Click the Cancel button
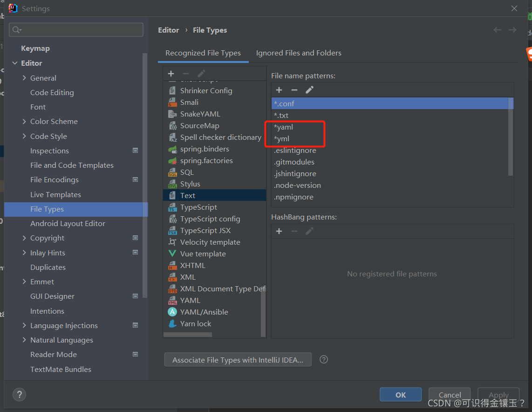Viewport: 532px width, 412px height. click(450, 395)
